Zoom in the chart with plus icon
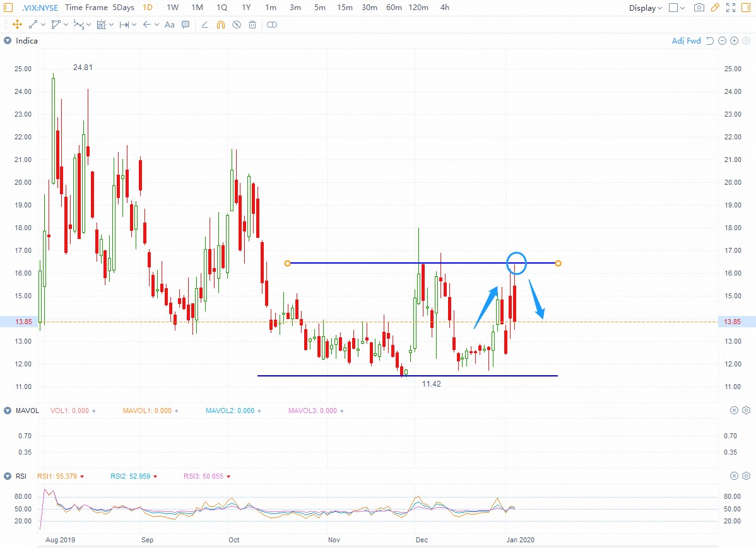756x548 pixels. [x=734, y=41]
